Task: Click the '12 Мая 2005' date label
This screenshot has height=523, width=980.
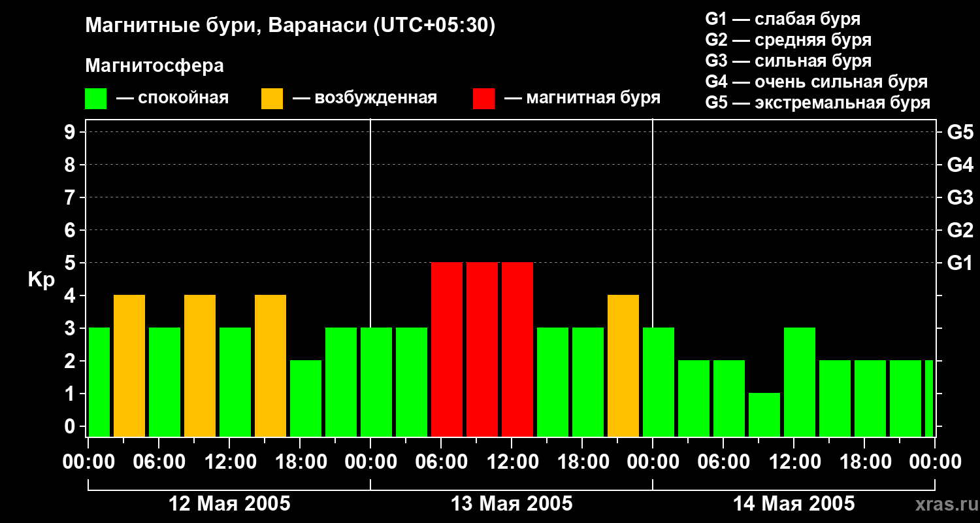Action: [x=229, y=504]
